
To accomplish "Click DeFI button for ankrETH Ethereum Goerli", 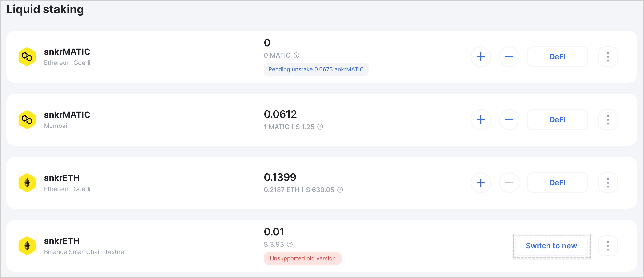I will coord(557,183).
